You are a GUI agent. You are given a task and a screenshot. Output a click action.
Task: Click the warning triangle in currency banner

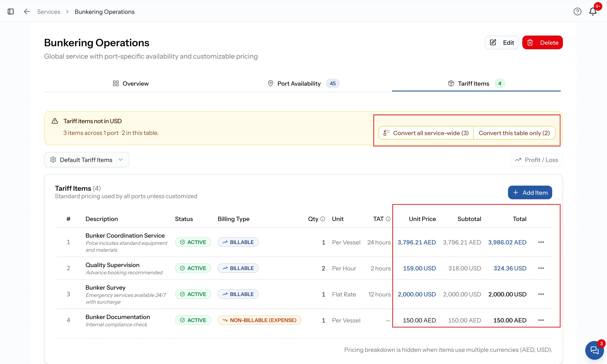[x=55, y=121]
